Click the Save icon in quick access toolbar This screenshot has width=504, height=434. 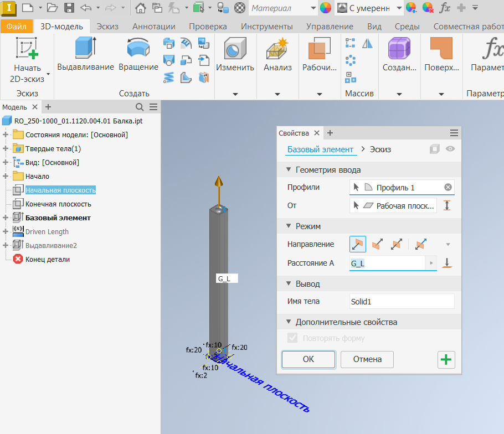(69, 8)
